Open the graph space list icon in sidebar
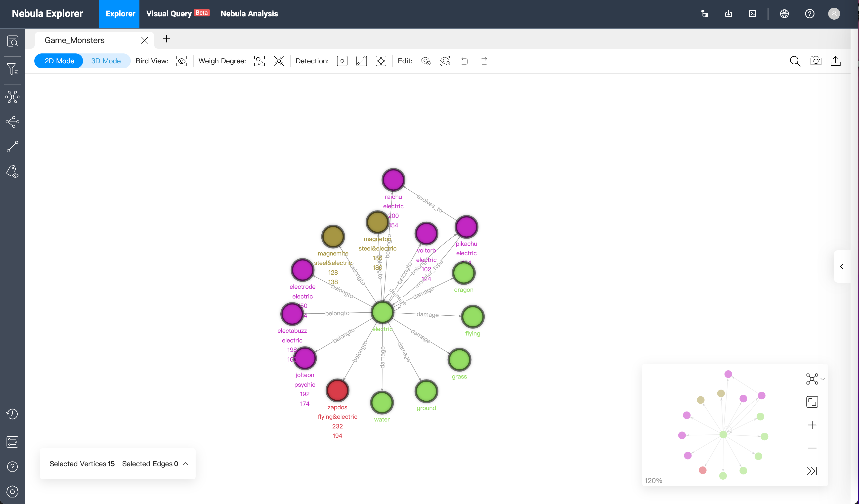The height and width of the screenshot is (504, 859). [13, 442]
